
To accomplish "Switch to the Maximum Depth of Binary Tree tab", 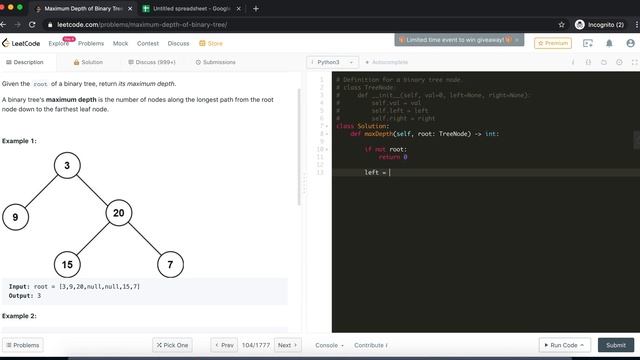I will pyautogui.click(x=83, y=9).
